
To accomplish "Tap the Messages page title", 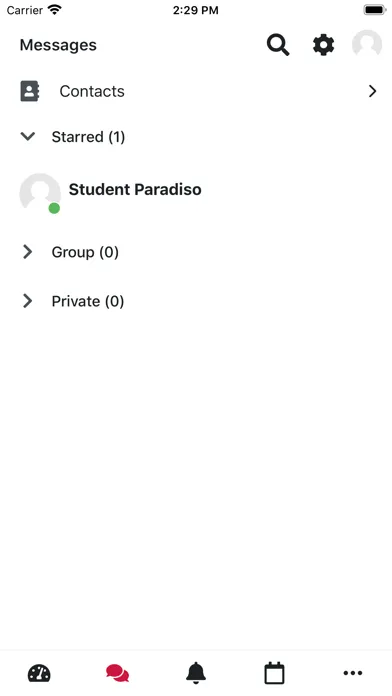I will tap(58, 45).
